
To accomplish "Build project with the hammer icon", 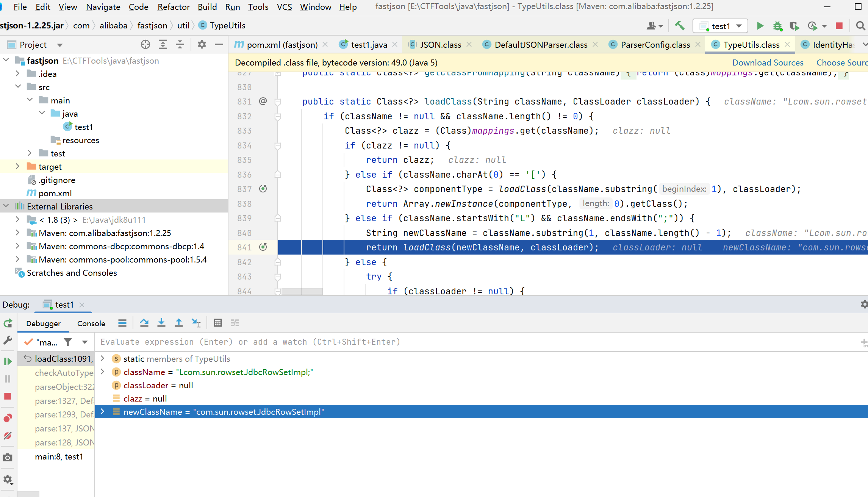I will point(680,26).
